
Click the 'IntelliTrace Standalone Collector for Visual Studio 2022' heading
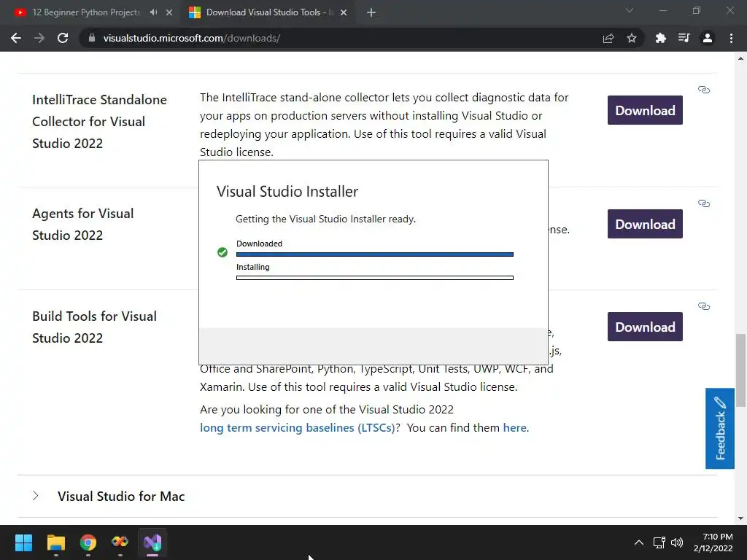click(99, 122)
